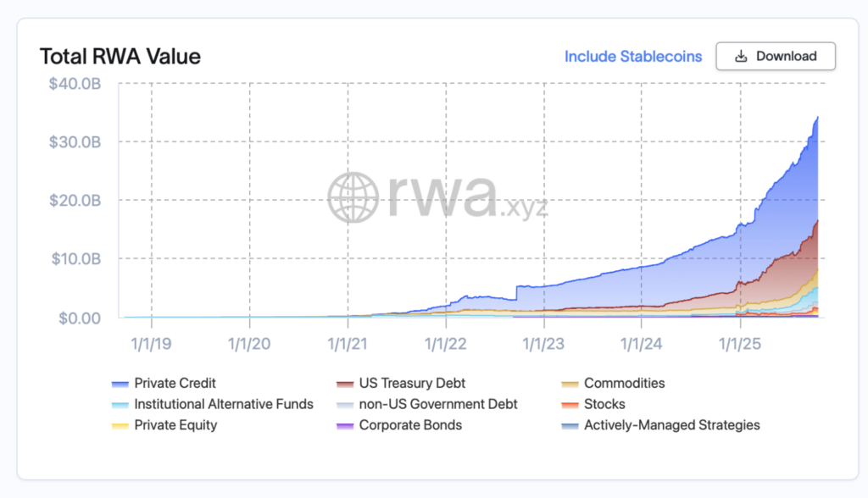
Task: Toggle US Treasury Debt legend series
Action: click(x=412, y=383)
